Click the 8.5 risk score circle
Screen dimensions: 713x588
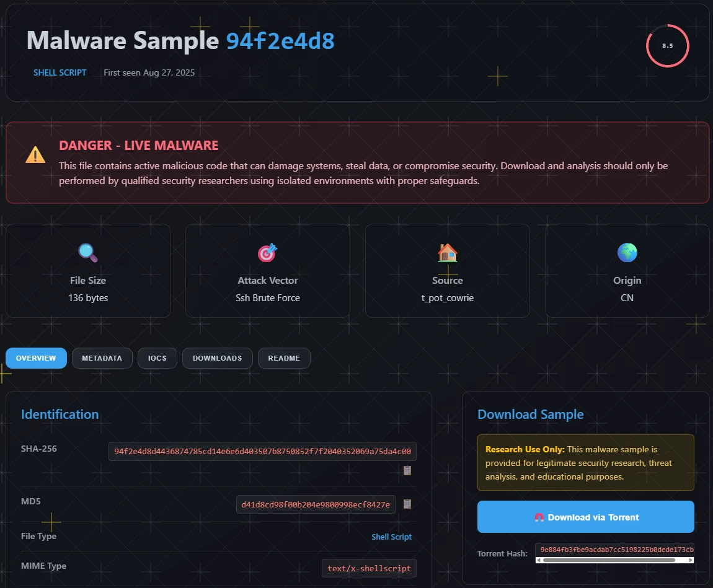(667, 46)
